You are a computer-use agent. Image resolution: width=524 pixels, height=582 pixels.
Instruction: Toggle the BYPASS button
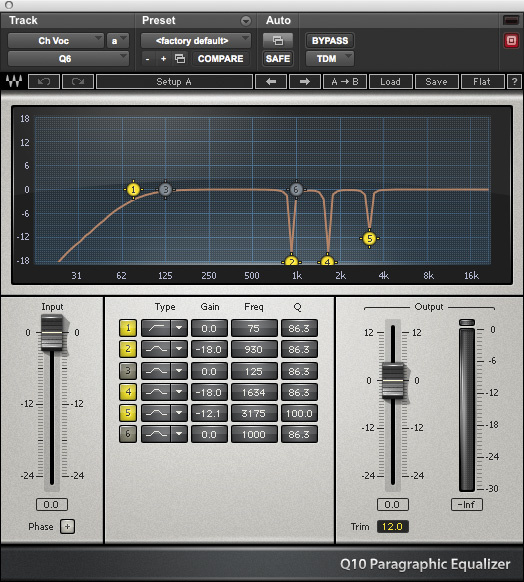click(330, 40)
